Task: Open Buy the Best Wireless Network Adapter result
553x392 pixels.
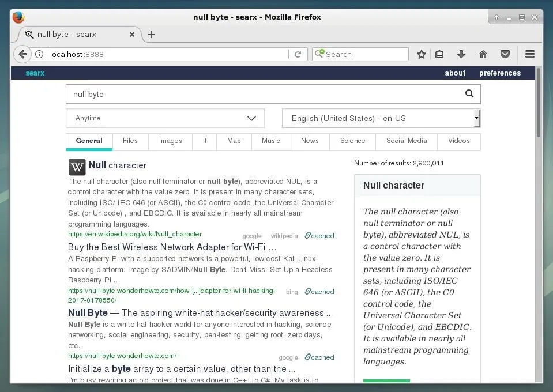Action: 172,247
